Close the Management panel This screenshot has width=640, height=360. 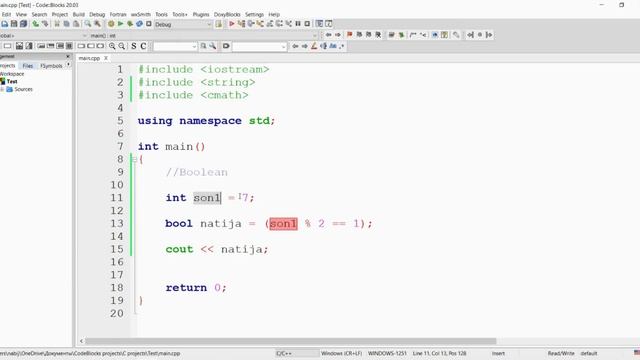click(x=68, y=56)
